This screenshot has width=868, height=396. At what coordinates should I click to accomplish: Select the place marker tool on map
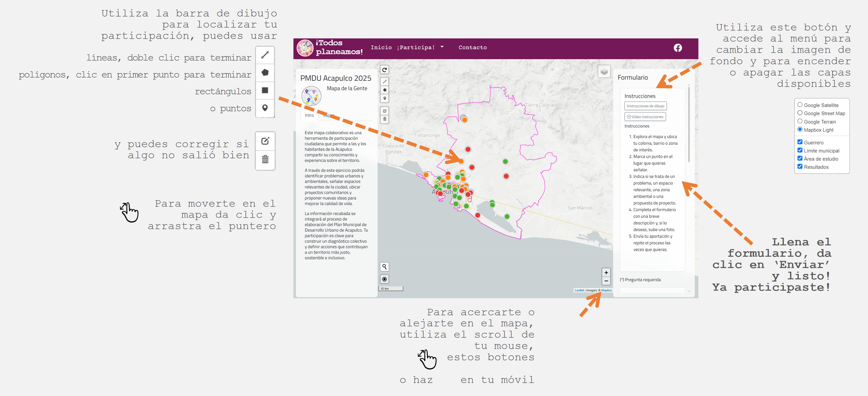385,98
